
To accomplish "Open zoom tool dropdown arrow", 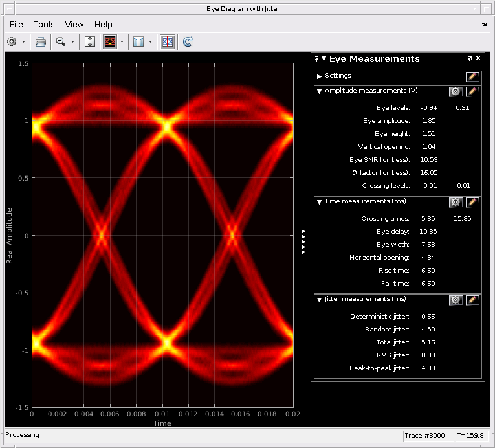I will coord(72,41).
